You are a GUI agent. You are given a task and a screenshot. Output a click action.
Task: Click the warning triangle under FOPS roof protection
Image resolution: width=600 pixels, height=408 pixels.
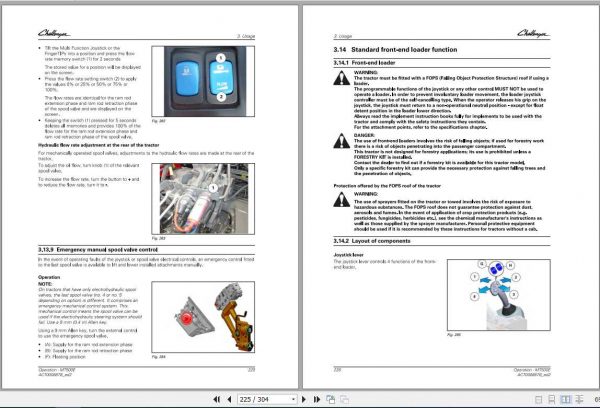point(341,200)
